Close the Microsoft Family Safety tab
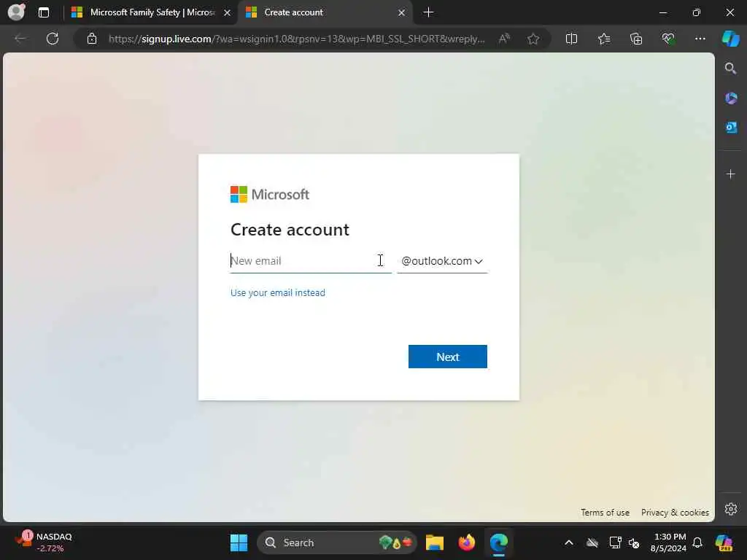 tap(228, 13)
